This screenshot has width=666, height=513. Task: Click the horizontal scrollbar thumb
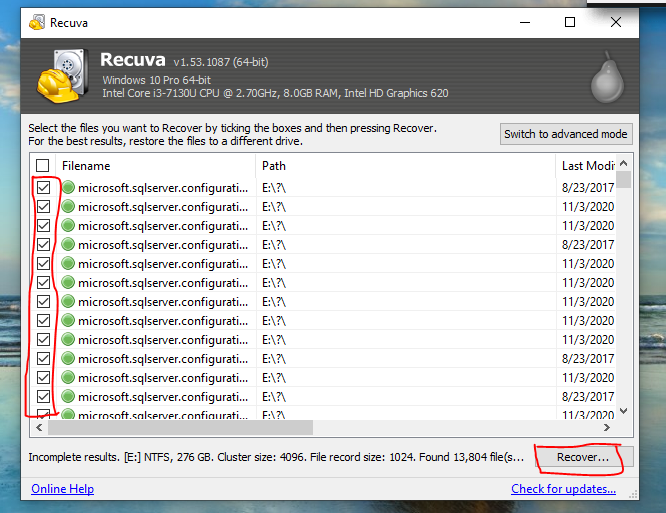[181, 428]
